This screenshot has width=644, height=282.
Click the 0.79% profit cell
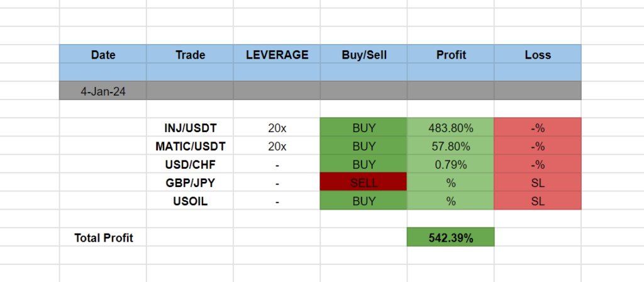click(x=450, y=165)
